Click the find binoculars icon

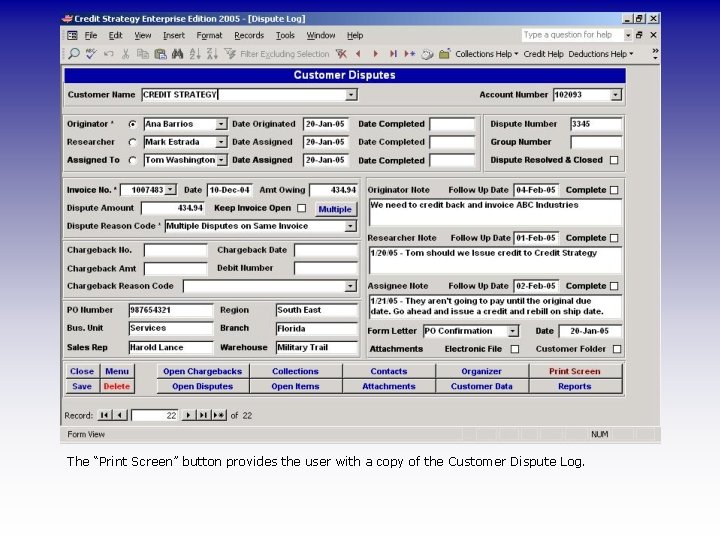(177, 54)
